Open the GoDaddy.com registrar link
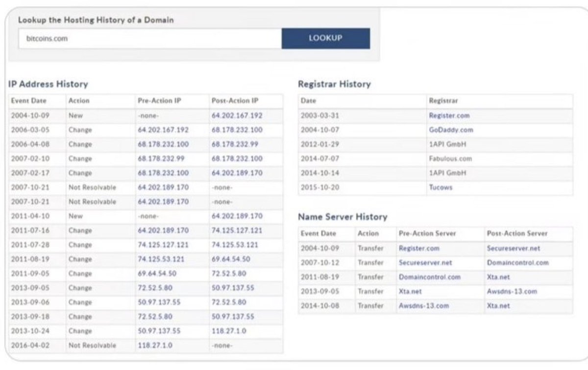Screen dimensions: 588x370 click(451, 130)
